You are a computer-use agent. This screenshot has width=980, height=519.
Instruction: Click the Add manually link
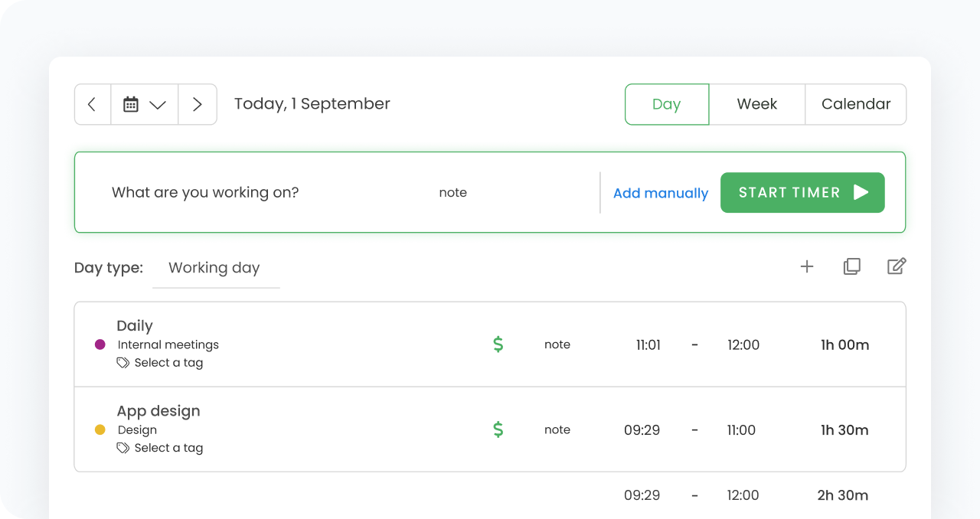tap(661, 193)
